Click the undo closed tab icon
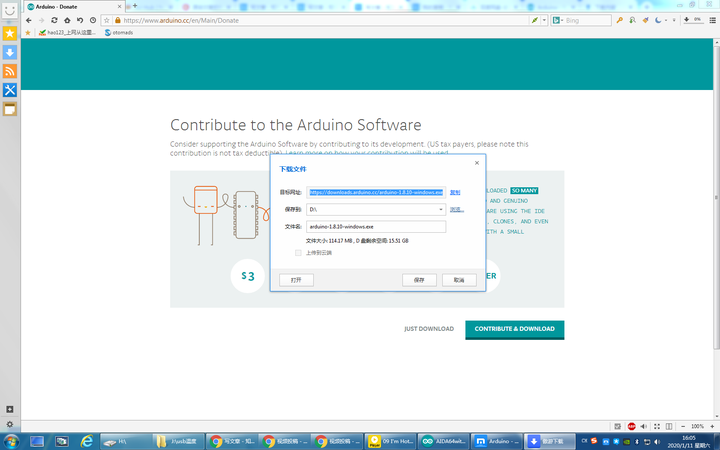The height and width of the screenshot is (450, 720). pyautogui.click(x=80, y=20)
